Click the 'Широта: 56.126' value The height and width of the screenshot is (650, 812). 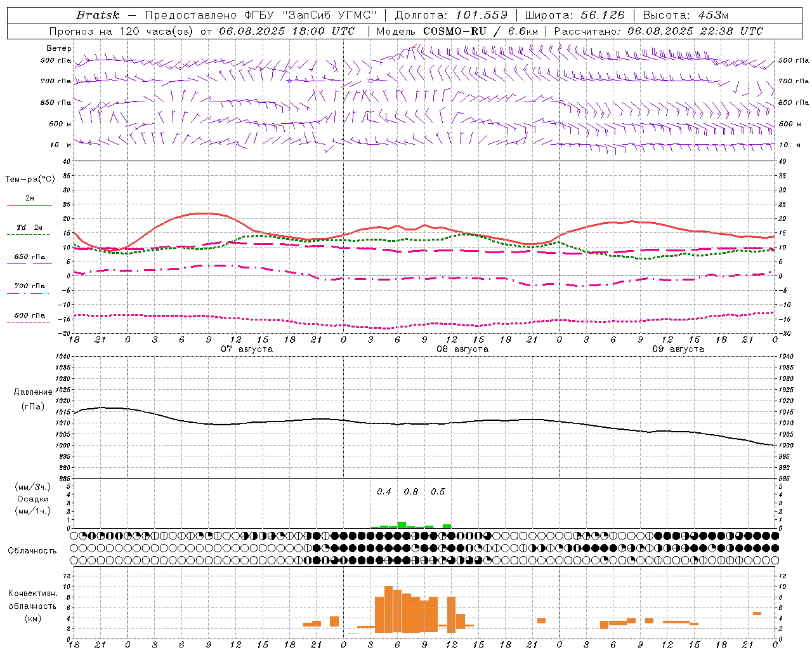(x=574, y=15)
